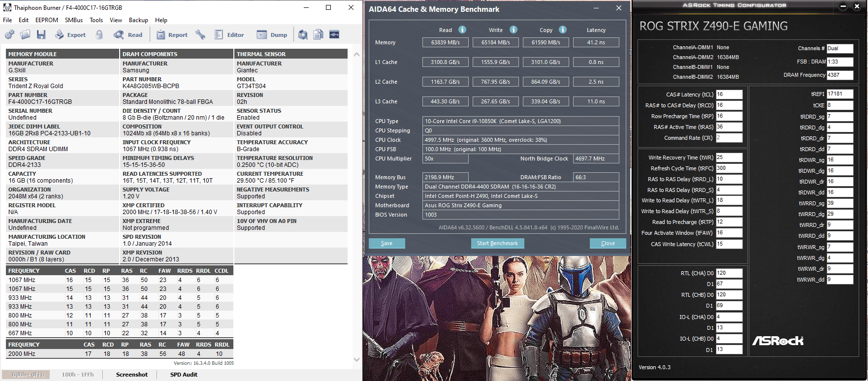
Task: Click Thaiphoon Burner app icon in title bar
Action: pos(7,7)
